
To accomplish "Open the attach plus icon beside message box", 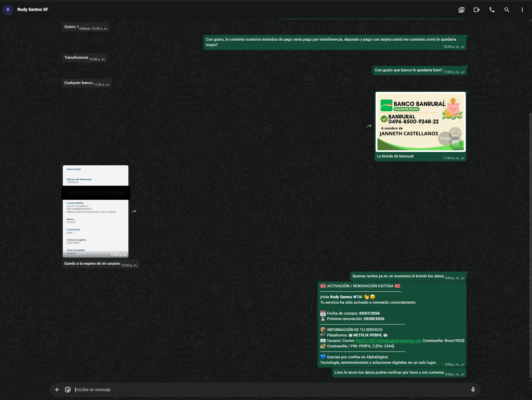I will 57,389.
